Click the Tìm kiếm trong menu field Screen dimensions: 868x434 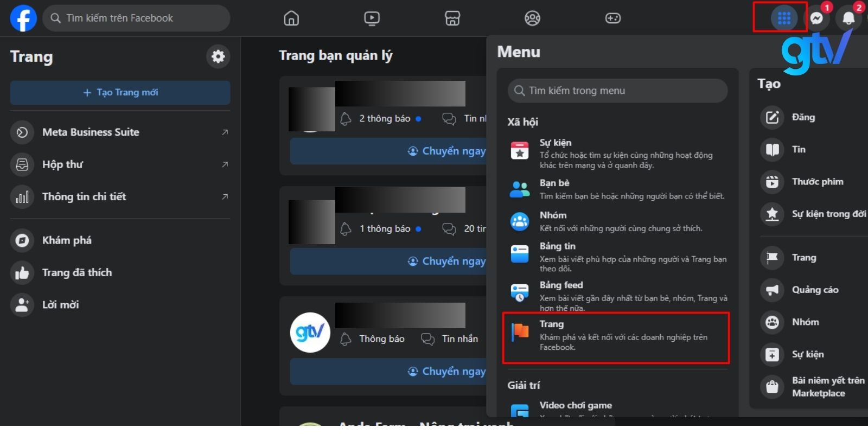618,91
